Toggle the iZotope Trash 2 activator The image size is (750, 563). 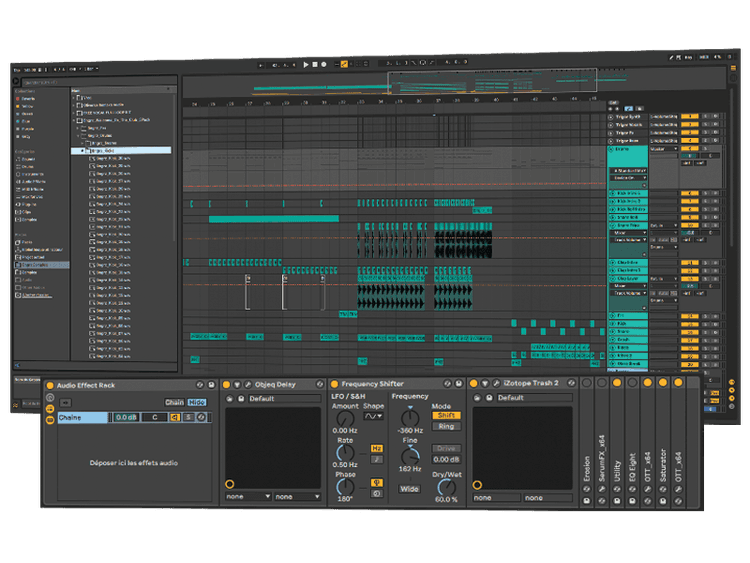coord(475,384)
